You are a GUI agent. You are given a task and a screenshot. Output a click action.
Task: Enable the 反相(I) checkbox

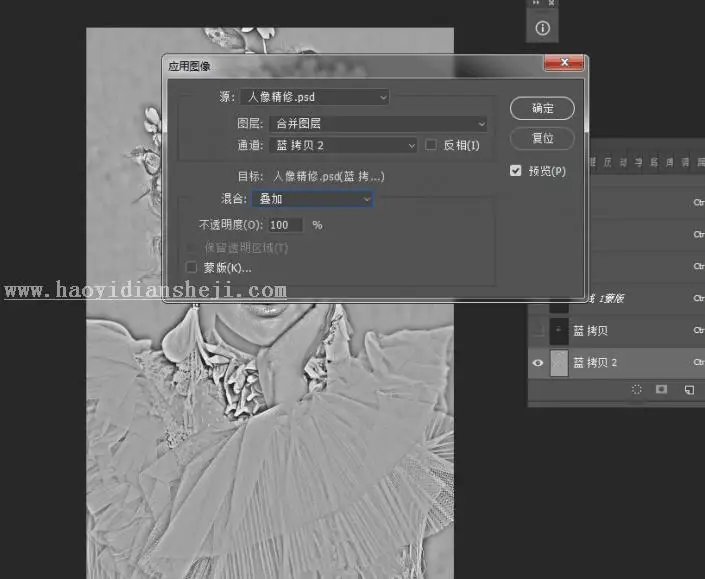coord(431,145)
